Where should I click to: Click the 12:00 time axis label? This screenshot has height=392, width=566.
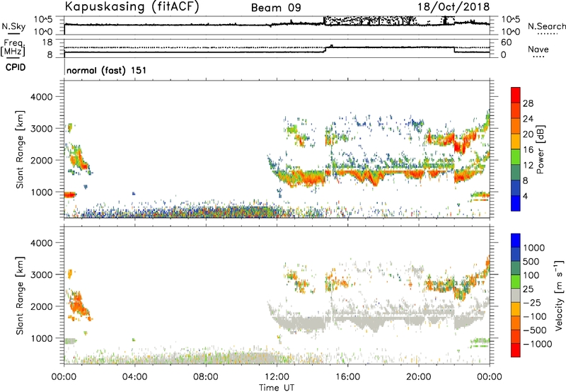point(277,377)
